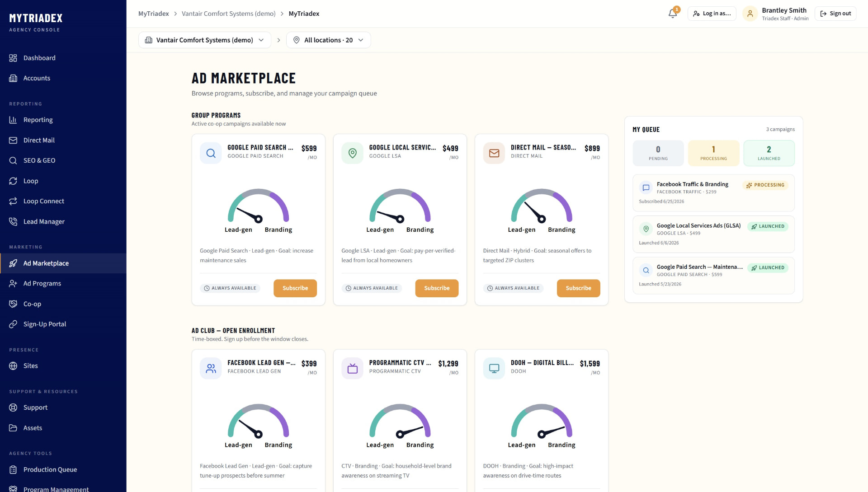
Task: Click the DOOH monitor icon
Action: 494,369
